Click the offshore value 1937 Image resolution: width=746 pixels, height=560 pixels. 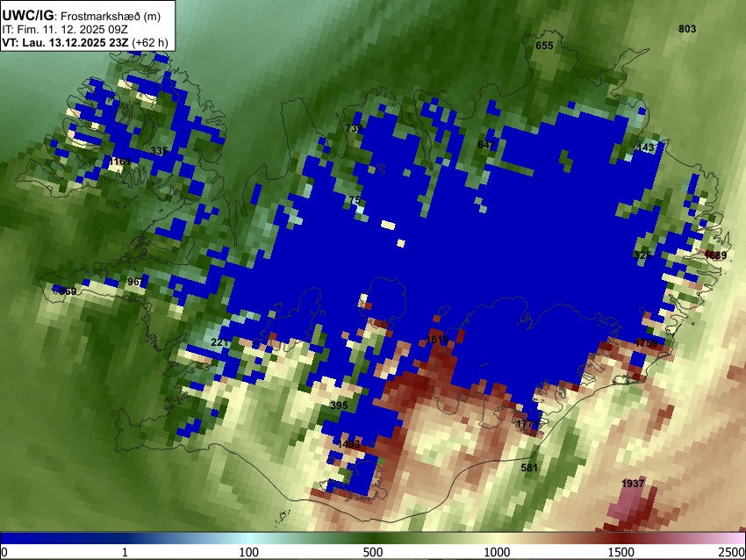point(633,484)
